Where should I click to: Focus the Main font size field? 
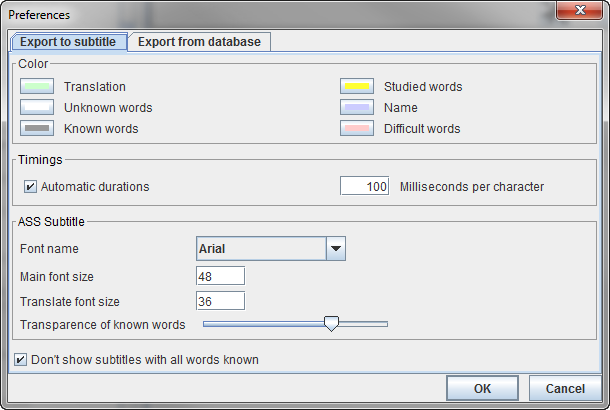click(x=220, y=276)
